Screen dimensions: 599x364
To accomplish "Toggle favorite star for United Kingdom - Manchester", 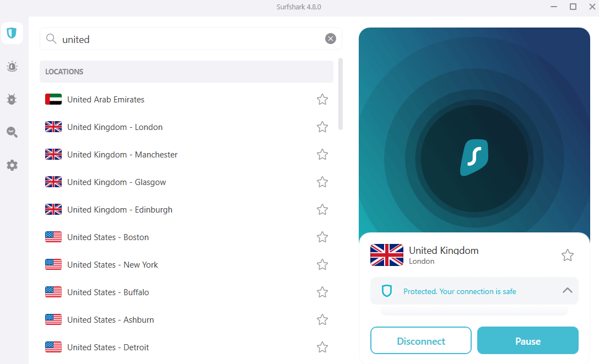I will pyautogui.click(x=322, y=154).
